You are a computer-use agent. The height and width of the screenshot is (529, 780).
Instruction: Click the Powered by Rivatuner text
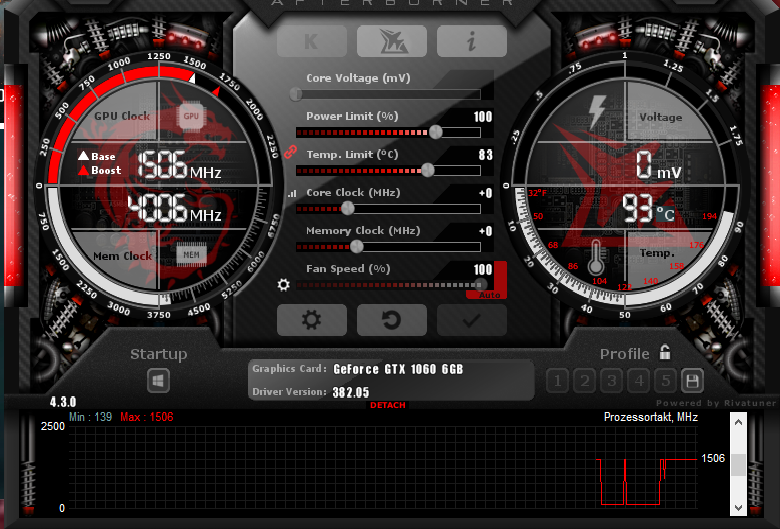[716, 403]
